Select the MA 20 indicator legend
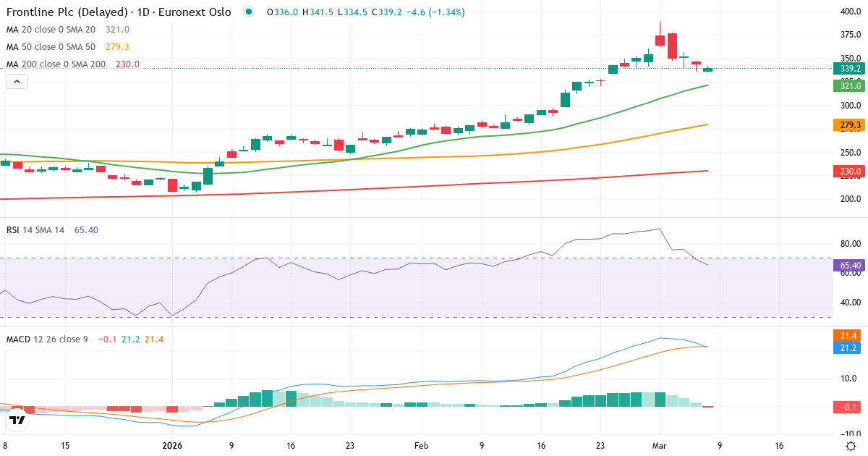 51,30
